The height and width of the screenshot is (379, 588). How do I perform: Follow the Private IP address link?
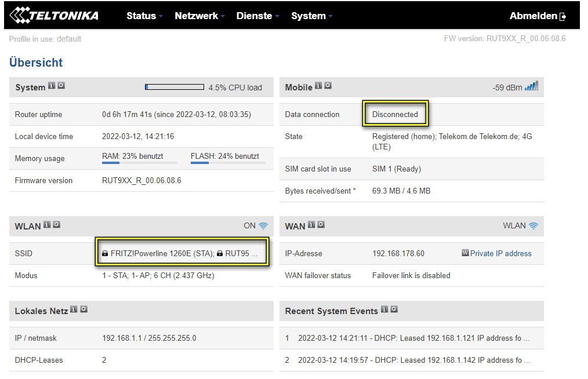[500, 253]
